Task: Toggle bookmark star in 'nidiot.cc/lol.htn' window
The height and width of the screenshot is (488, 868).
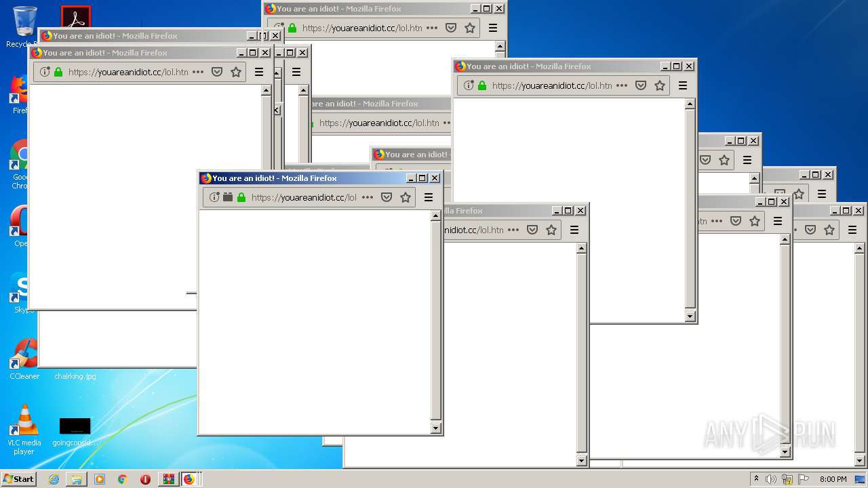Action: [551, 230]
